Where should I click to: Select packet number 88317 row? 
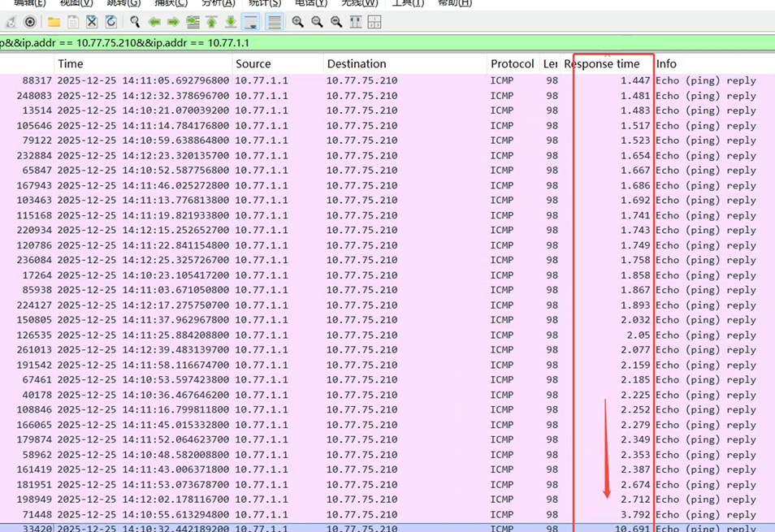click(x=325, y=80)
